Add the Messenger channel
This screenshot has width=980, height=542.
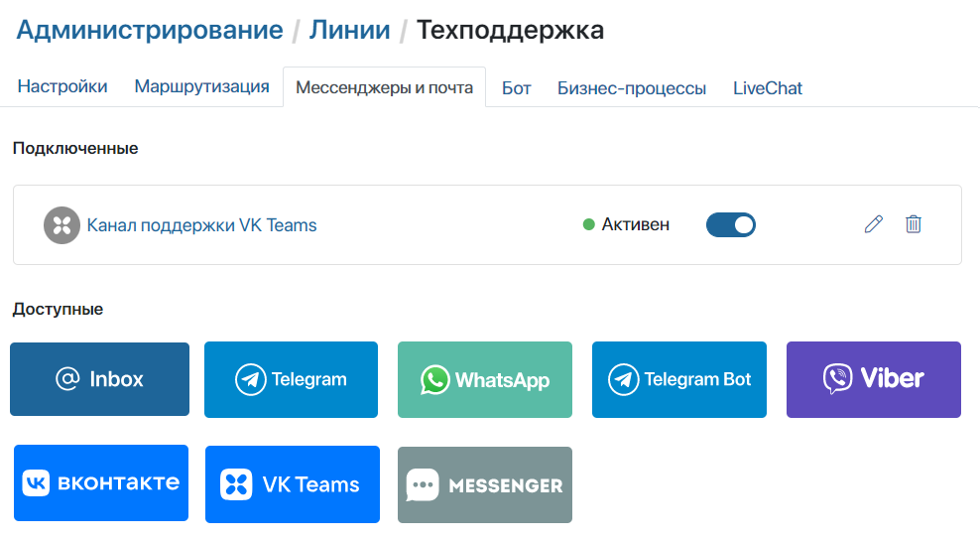[x=485, y=485]
